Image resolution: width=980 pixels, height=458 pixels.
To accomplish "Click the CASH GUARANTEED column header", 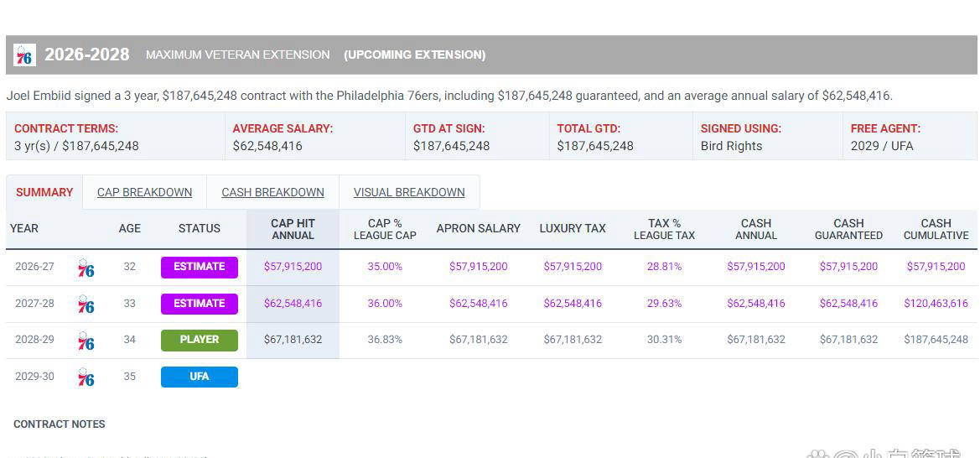I will (848, 229).
